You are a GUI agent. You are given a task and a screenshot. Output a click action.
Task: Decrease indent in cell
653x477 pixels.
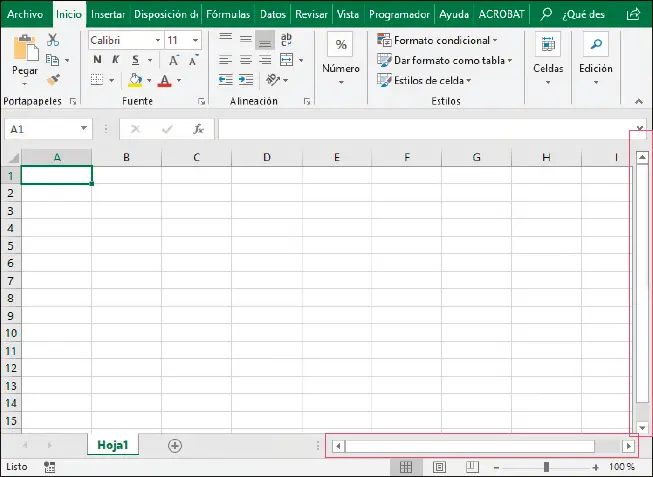[x=225, y=80]
